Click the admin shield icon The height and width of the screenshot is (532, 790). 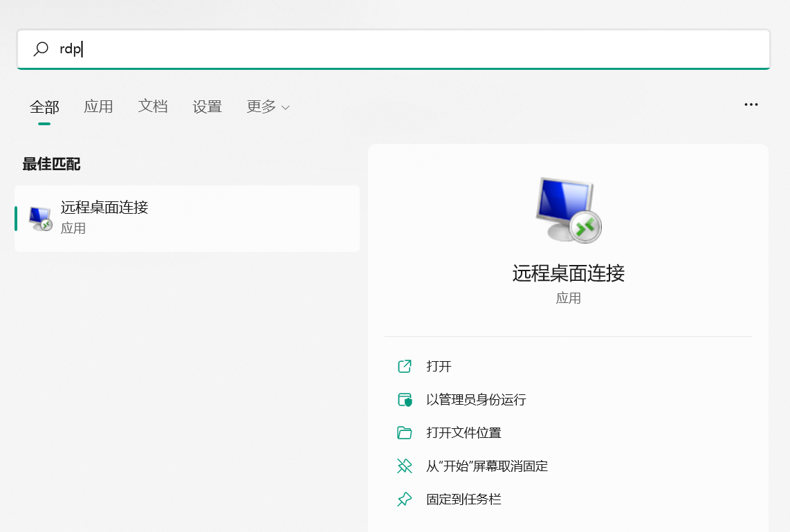[x=405, y=399]
